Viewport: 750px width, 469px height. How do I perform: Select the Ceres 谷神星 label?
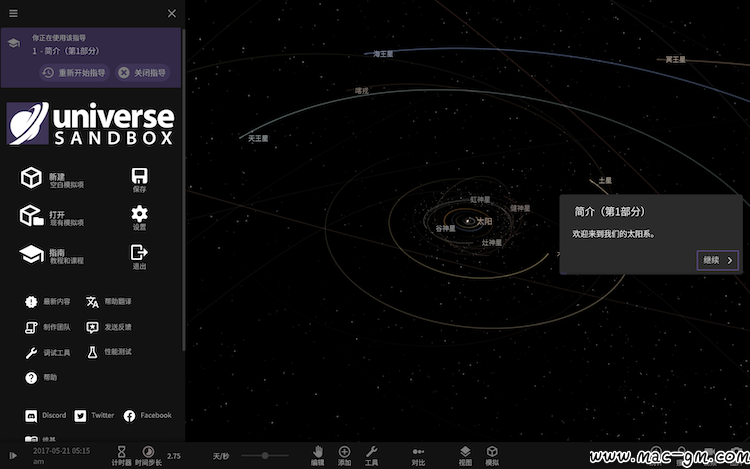[445, 229]
